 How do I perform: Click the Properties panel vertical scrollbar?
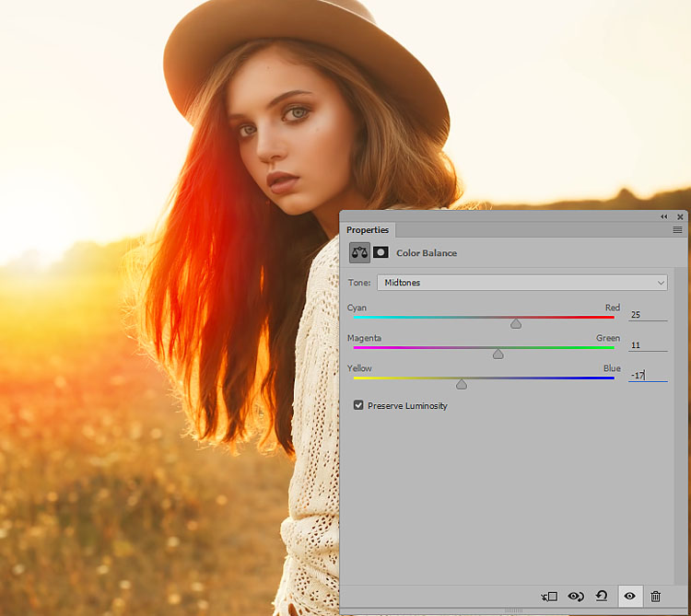point(680,424)
